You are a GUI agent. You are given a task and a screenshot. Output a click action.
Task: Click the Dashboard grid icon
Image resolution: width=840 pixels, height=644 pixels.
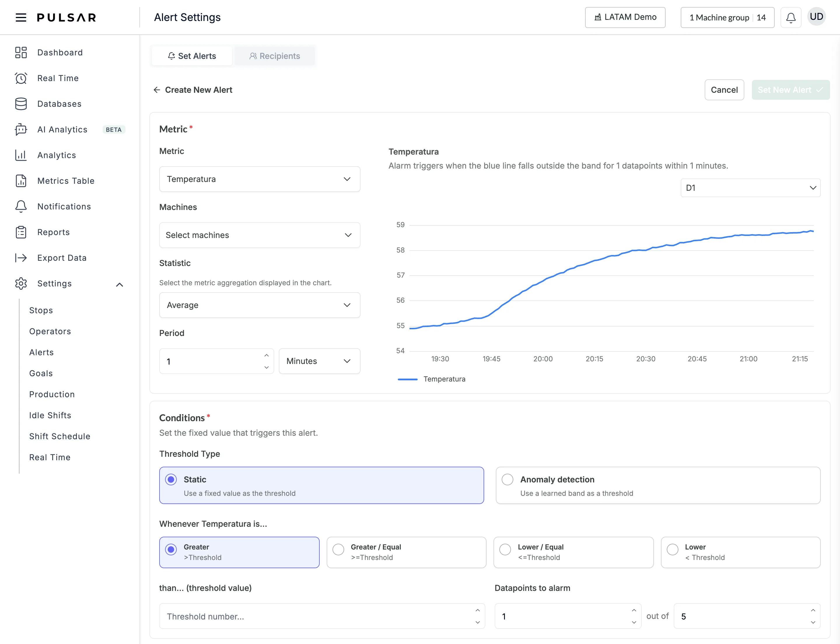coord(21,52)
